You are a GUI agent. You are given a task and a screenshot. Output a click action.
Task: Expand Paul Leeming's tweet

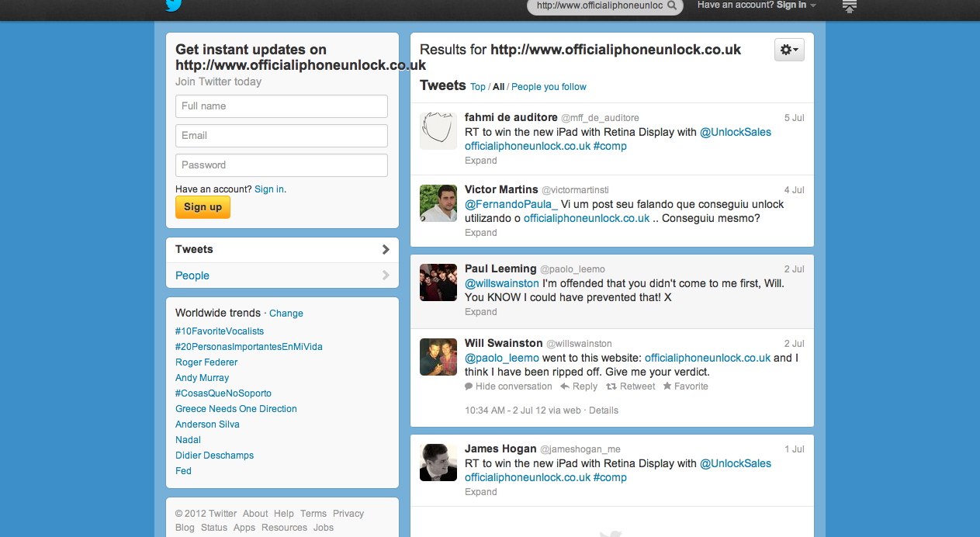coord(481,312)
